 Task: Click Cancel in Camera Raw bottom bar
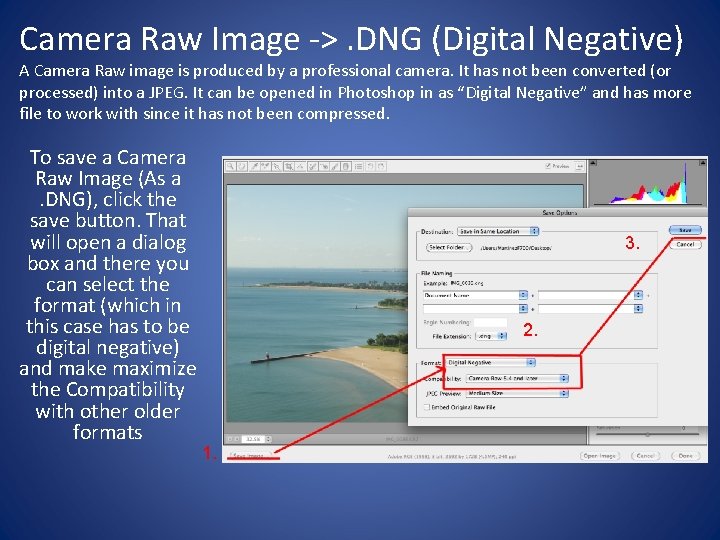pyautogui.click(x=645, y=456)
